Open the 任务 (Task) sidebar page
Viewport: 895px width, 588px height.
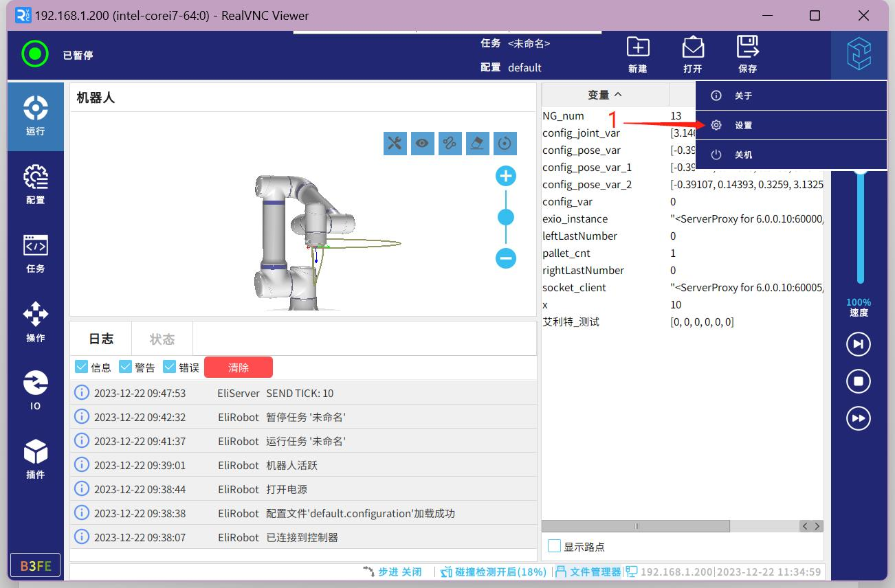click(36, 253)
